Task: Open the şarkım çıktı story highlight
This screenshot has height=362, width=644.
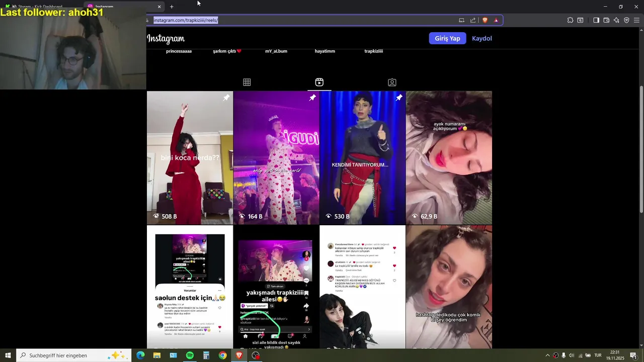Action: tap(227, 51)
